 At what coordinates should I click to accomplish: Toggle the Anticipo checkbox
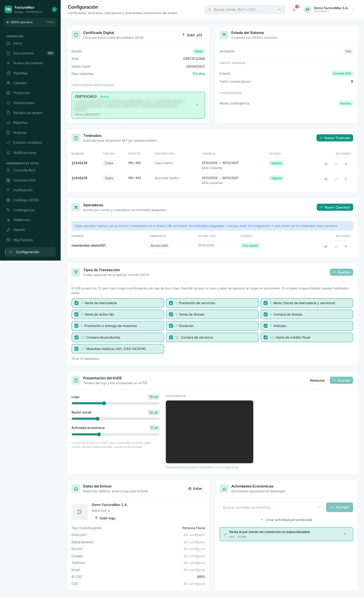click(265, 326)
